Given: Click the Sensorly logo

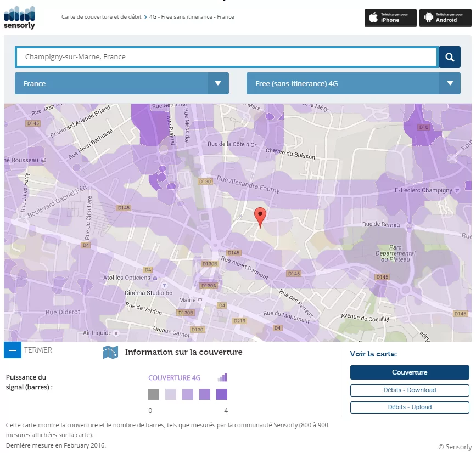Looking at the screenshot, I should pyautogui.click(x=19, y=17).
